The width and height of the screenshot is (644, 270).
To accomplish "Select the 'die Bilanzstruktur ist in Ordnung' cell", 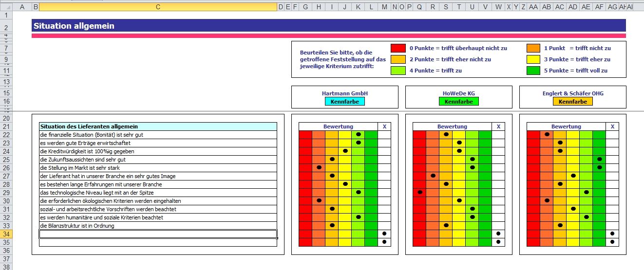I will pyautogui.click(x=158, y=226).
